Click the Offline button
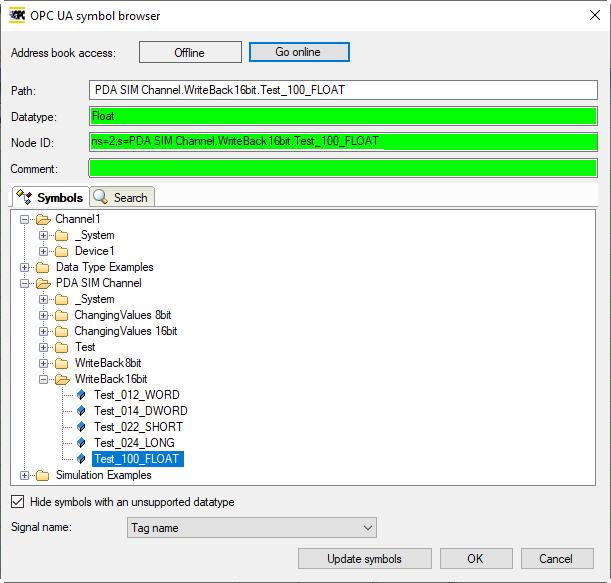Screen dimensions: 611x583 190,52
